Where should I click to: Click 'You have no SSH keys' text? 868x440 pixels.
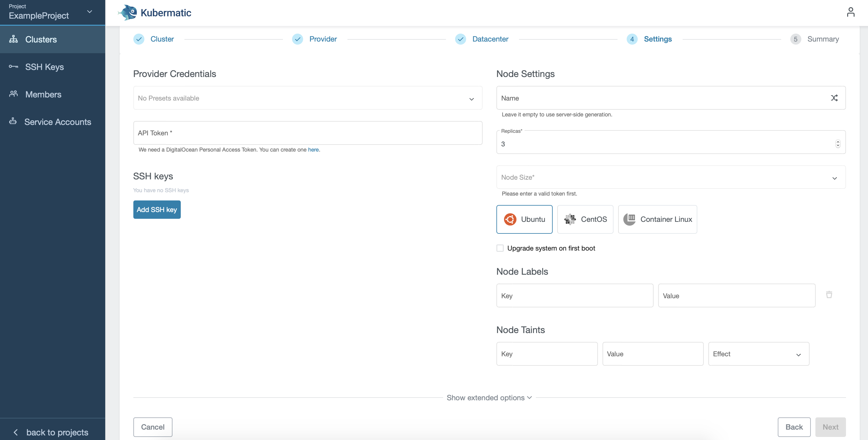click(x=161, y=190)
